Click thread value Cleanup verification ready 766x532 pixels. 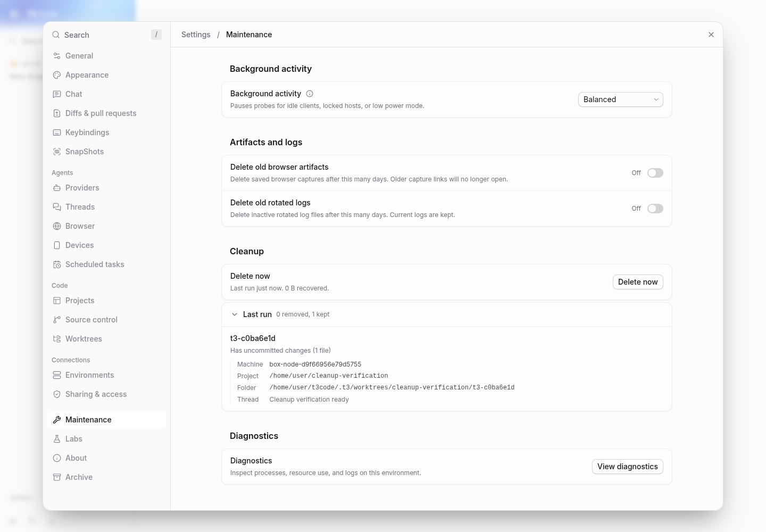point(309,400)
